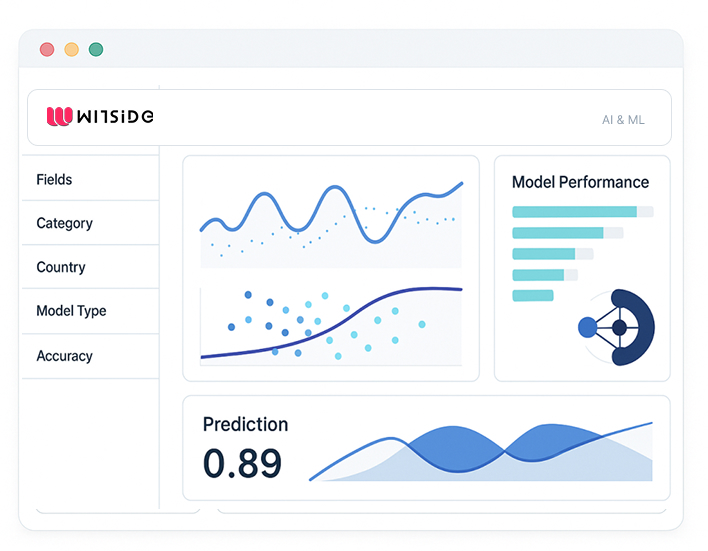Viewport: 708px width, 551px height.
Task: Click the yellow minimize dot
Action: coord(71,49)
